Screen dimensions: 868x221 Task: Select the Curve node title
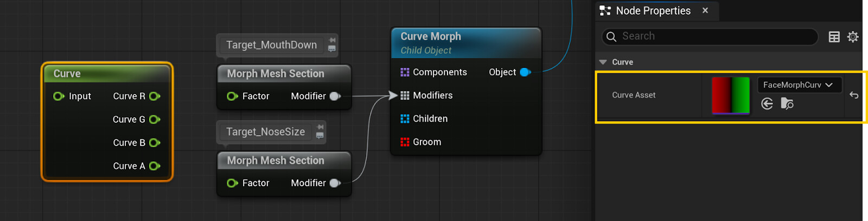coord(67,73)
